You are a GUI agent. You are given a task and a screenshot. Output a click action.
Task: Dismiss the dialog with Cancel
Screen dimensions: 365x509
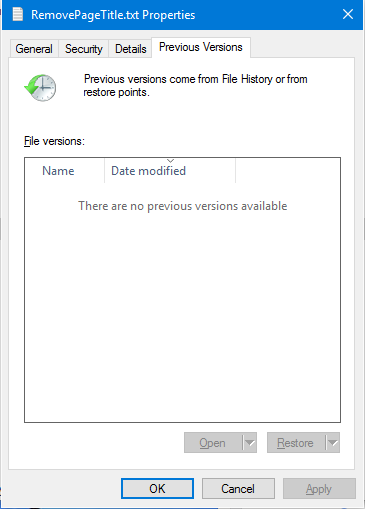238,489
